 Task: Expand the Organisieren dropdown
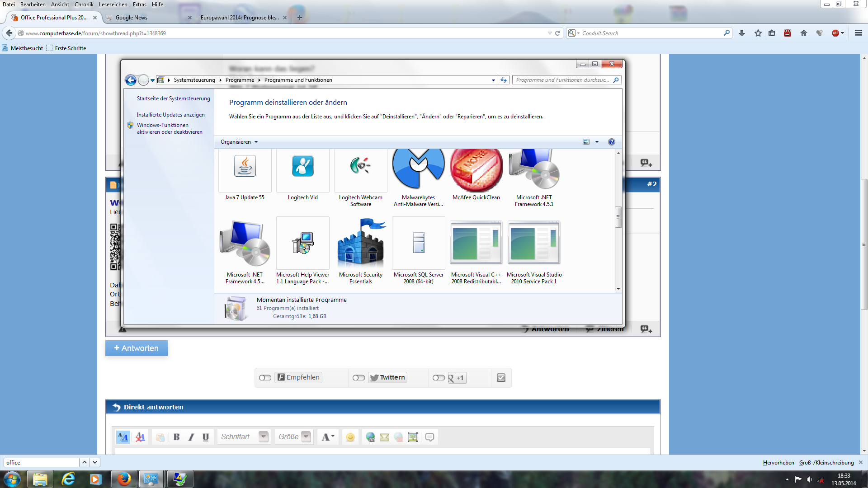[x=239, y=142]
